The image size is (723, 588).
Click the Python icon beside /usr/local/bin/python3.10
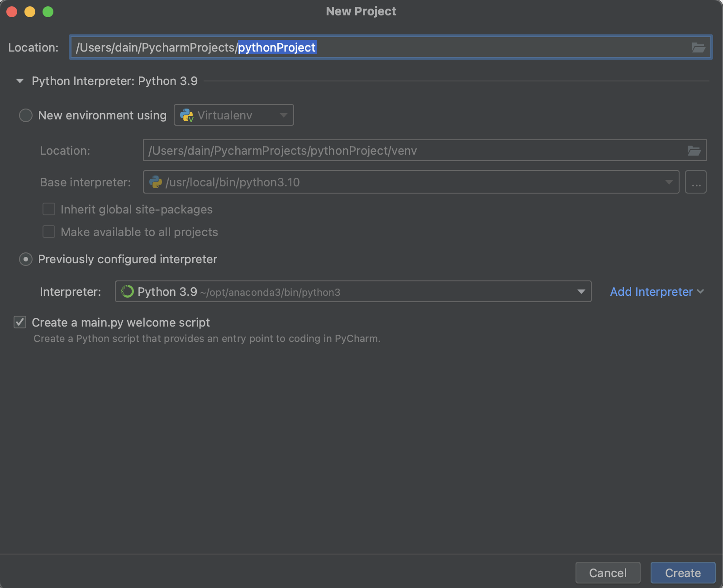point(156,182)
